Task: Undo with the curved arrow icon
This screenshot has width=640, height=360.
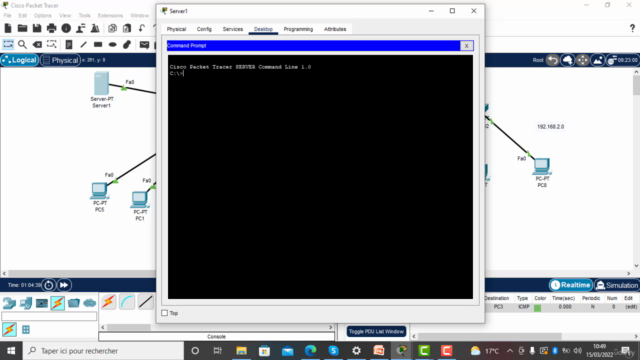Action: pyautogui.click(x=142, y=28)
